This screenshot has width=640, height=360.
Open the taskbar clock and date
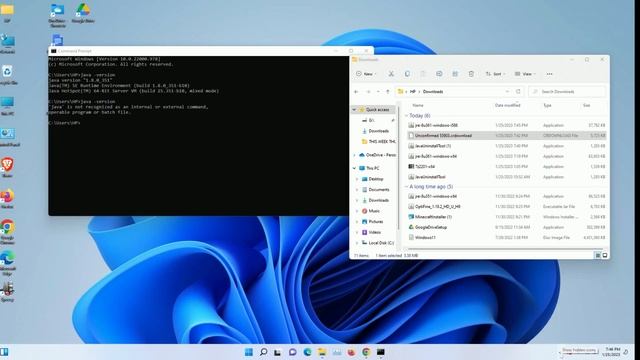(612, 352)
